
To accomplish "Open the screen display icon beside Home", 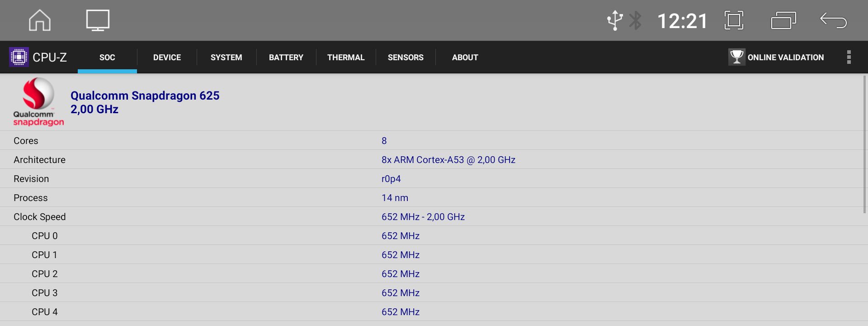I will click(98, 20).
